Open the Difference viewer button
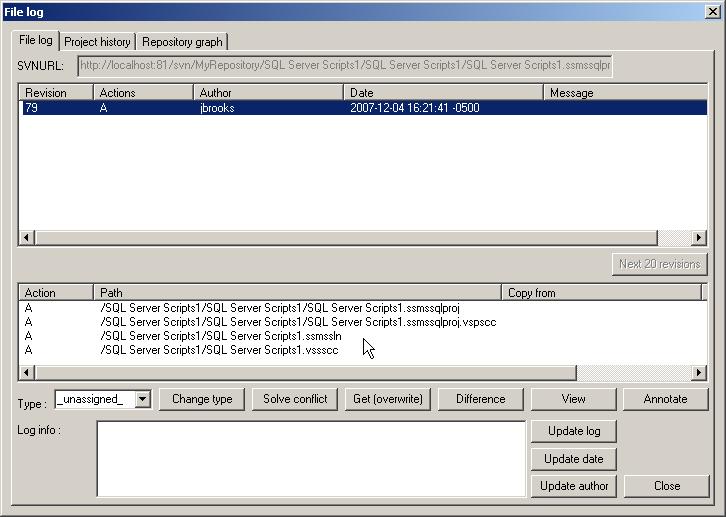Image resolution: width=726 pixels, height=517 pixels. click(480, 399)
